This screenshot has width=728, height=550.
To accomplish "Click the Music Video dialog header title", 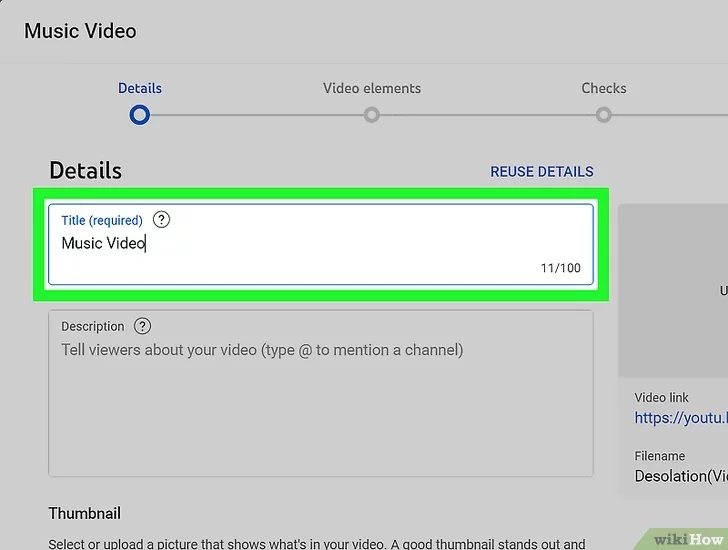I will [x=80, y=31].
